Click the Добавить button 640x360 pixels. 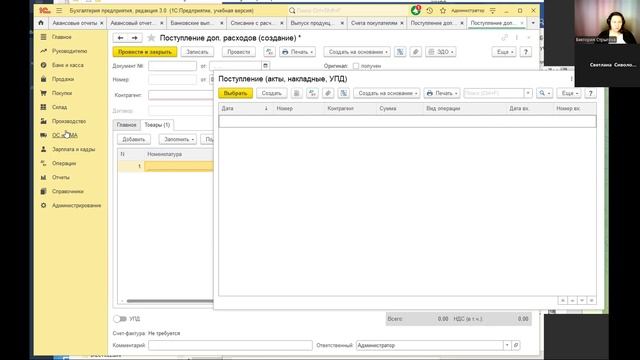click(x=134, y=139)
